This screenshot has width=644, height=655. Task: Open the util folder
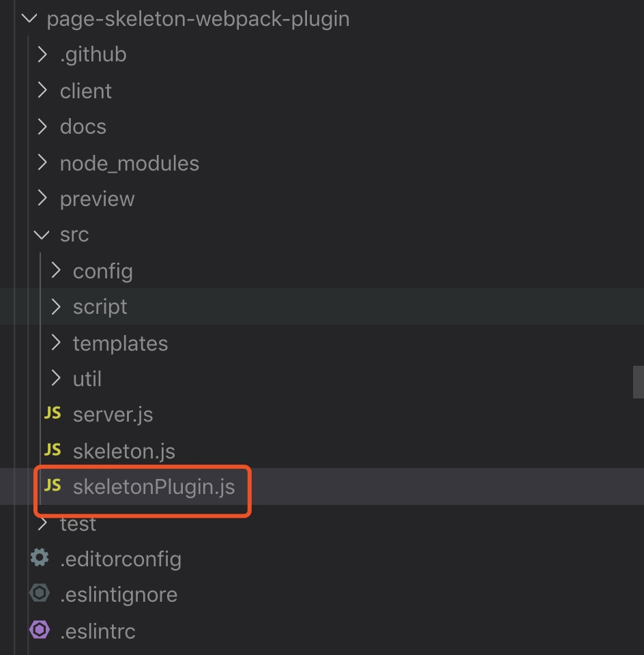click(x=87, y=379)
